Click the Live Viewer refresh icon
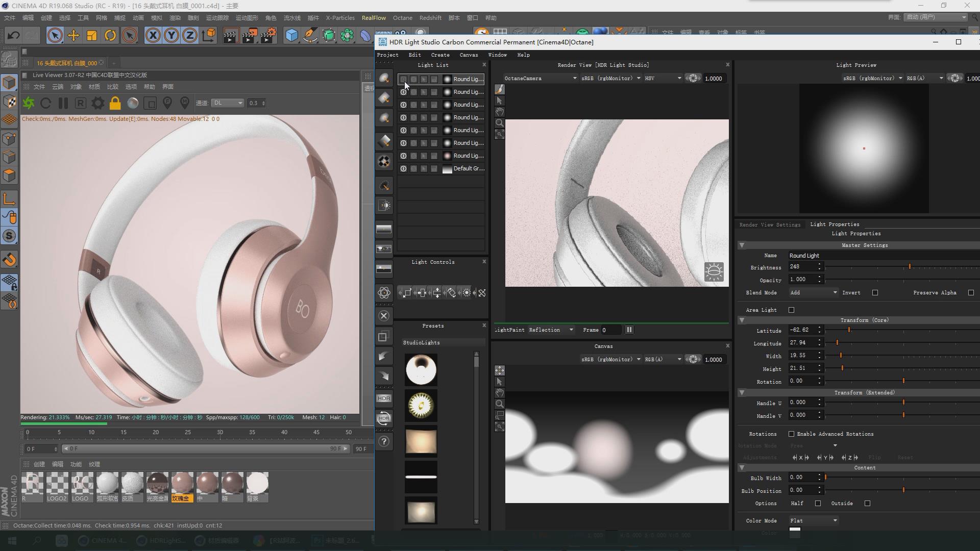Screen dimensions: 980x551 pos(46,103)
